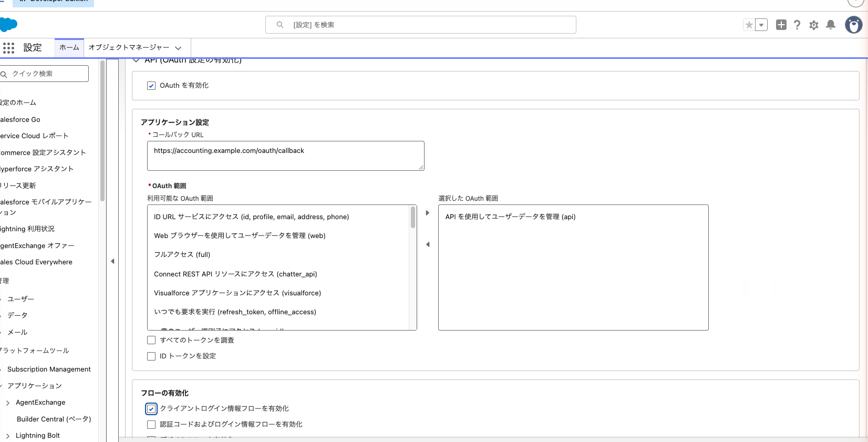Screen dimensions: 868x442
Task: Open the favorites list dropdown arrow
Action: coord(761,25)
